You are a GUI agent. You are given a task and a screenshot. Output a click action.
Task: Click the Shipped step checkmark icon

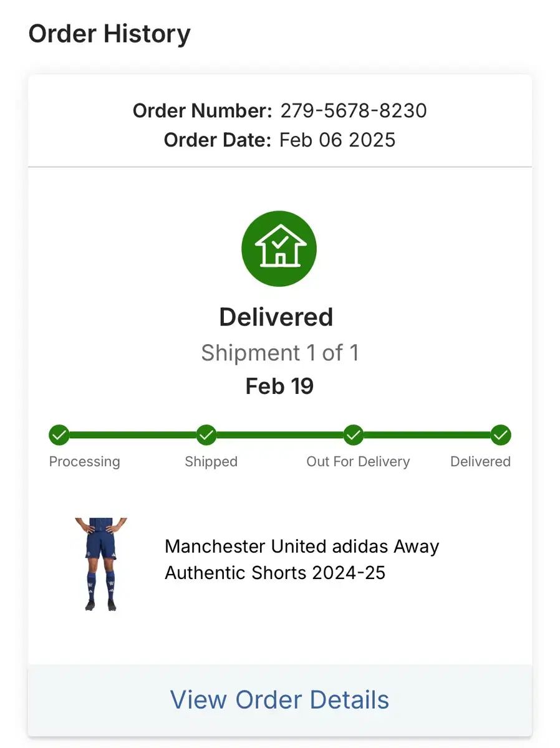206,435
